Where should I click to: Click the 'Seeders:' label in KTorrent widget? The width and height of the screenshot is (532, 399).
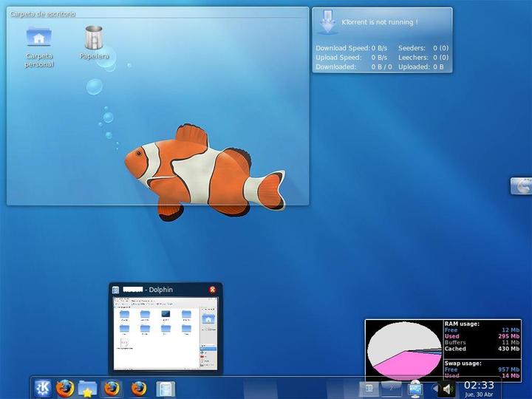point(412,48)
